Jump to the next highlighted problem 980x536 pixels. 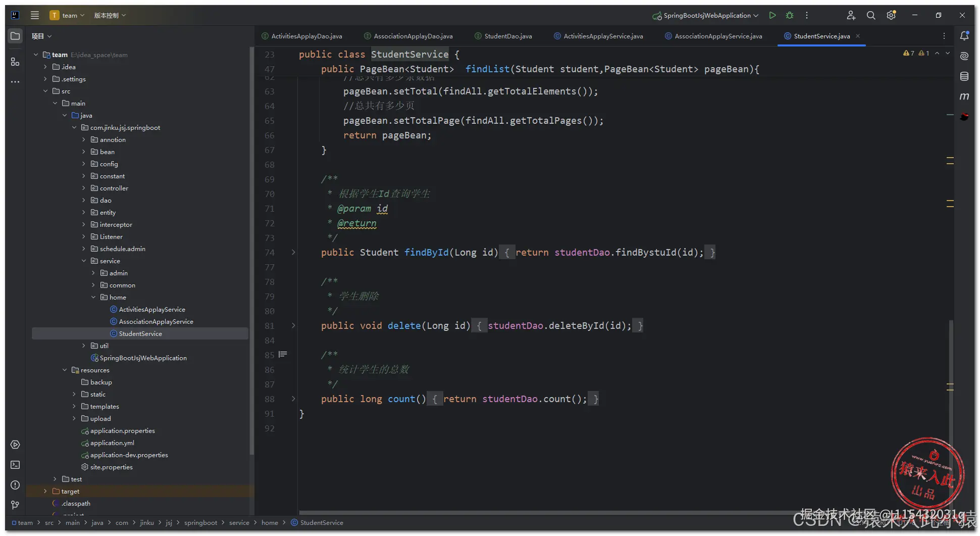[x=948, y=53]
